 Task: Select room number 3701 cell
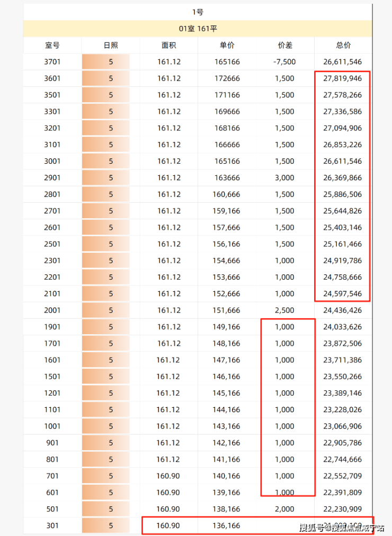point(52,62)
